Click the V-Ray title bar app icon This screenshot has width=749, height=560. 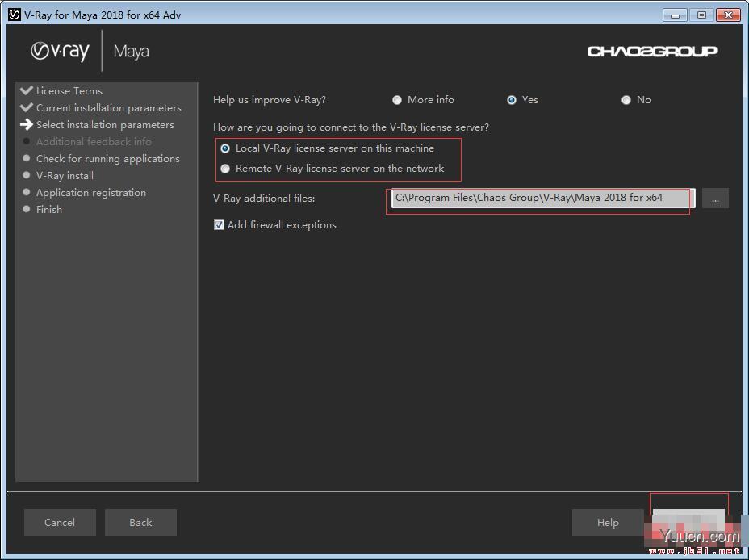point(14,15)
